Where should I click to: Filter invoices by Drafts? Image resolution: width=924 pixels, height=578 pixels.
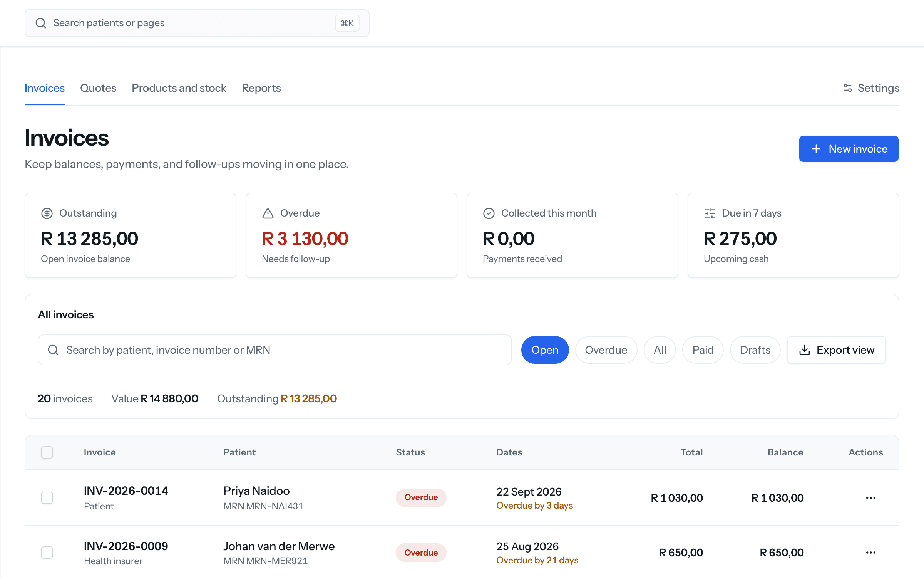point(755,350)
